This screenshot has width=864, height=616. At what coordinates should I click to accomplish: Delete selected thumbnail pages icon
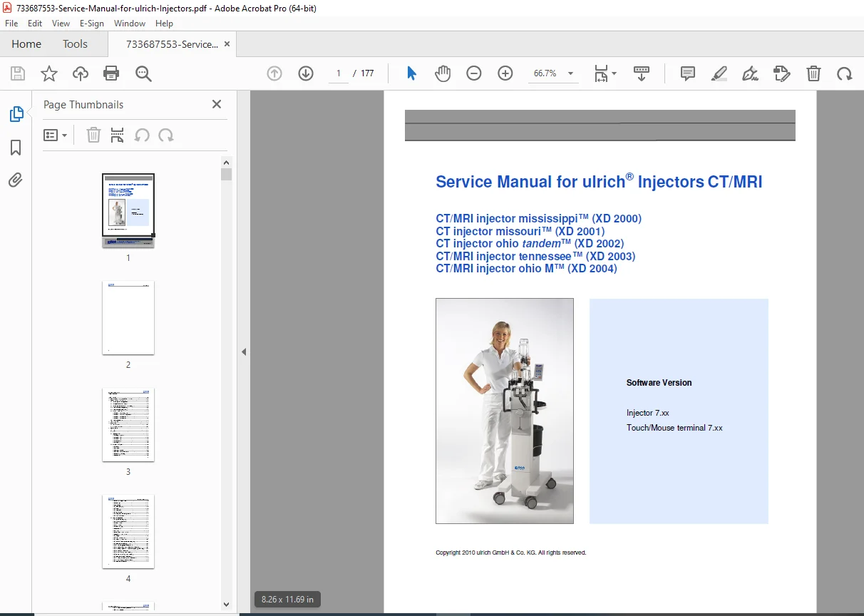point(93,135)
